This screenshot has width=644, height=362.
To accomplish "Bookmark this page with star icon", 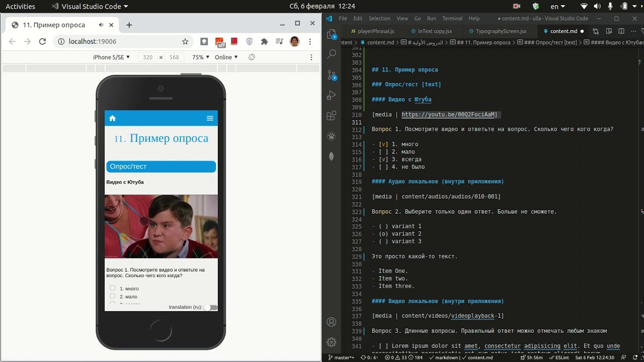I will [185, 42].
